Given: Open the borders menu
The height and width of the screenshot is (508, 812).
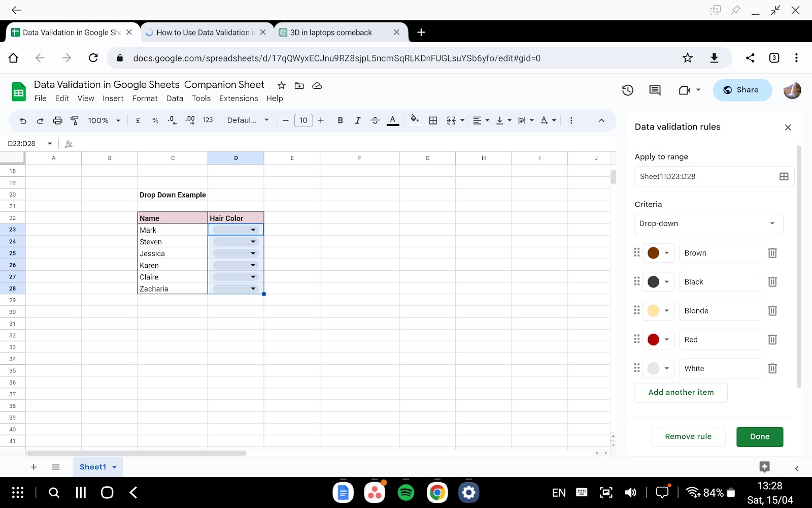Looking at the screenshot, I should coord(433,120).
